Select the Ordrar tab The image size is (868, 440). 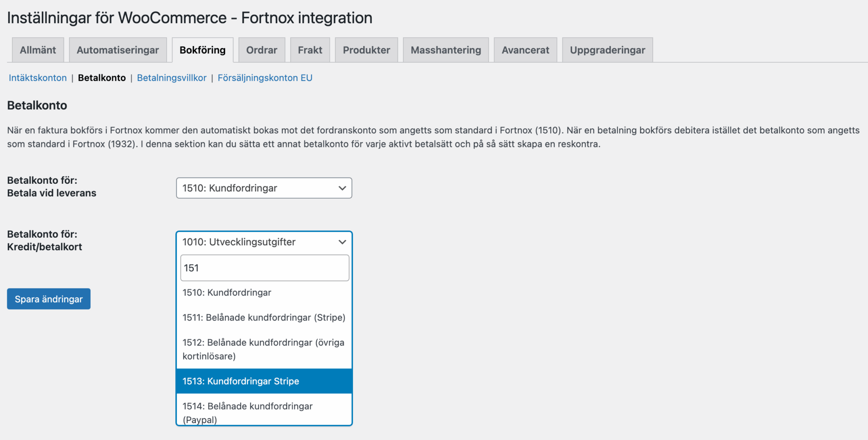(x=262, y=50)
